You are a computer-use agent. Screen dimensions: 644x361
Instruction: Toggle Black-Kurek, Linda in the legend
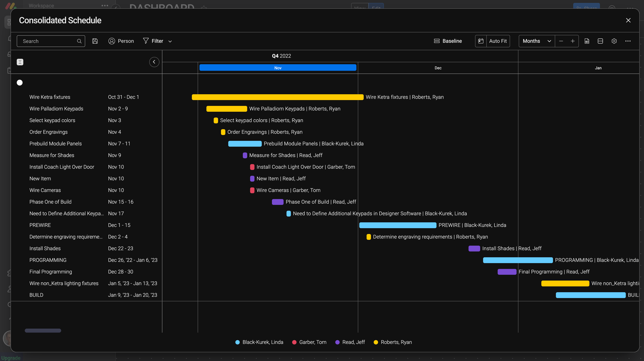click(259, 342)
